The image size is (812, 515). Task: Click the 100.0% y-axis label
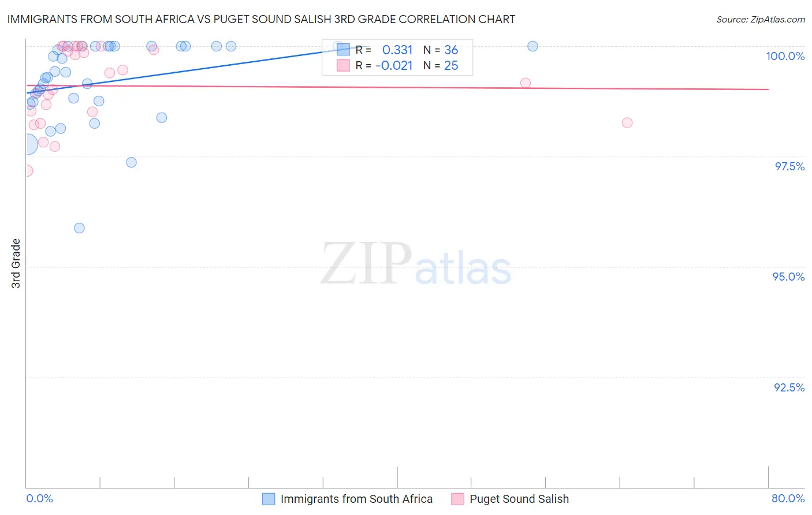pos(785,56)
